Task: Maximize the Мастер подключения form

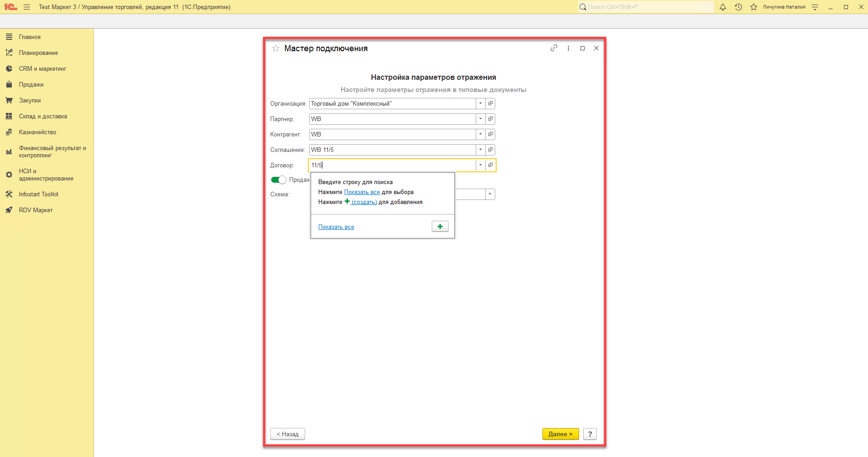Action: click(x=583, y=48)
